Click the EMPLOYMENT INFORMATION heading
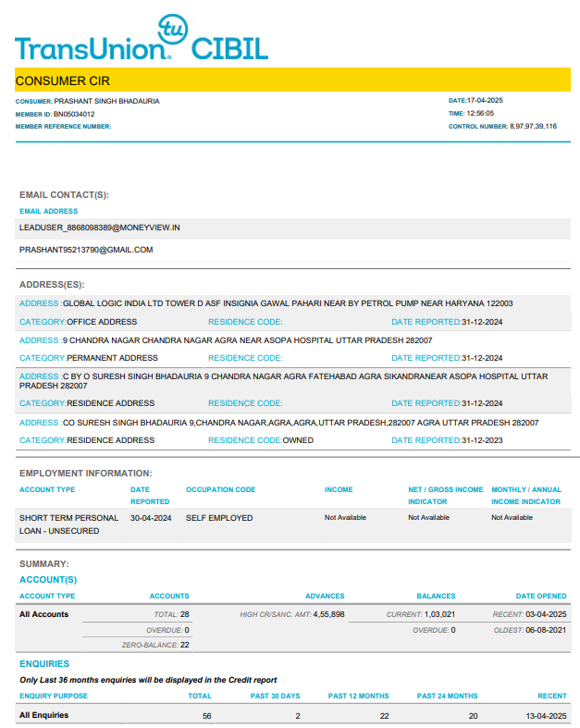 coord(85,474)
